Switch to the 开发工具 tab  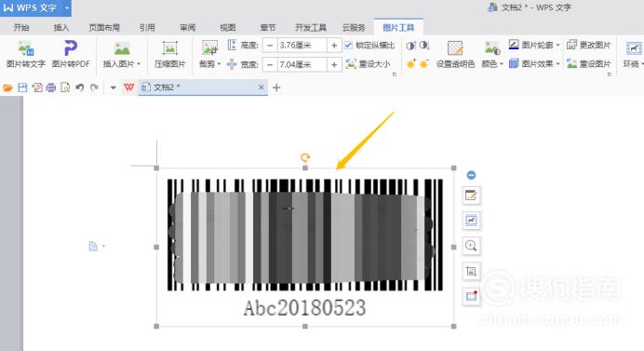[x=311, y=28]
